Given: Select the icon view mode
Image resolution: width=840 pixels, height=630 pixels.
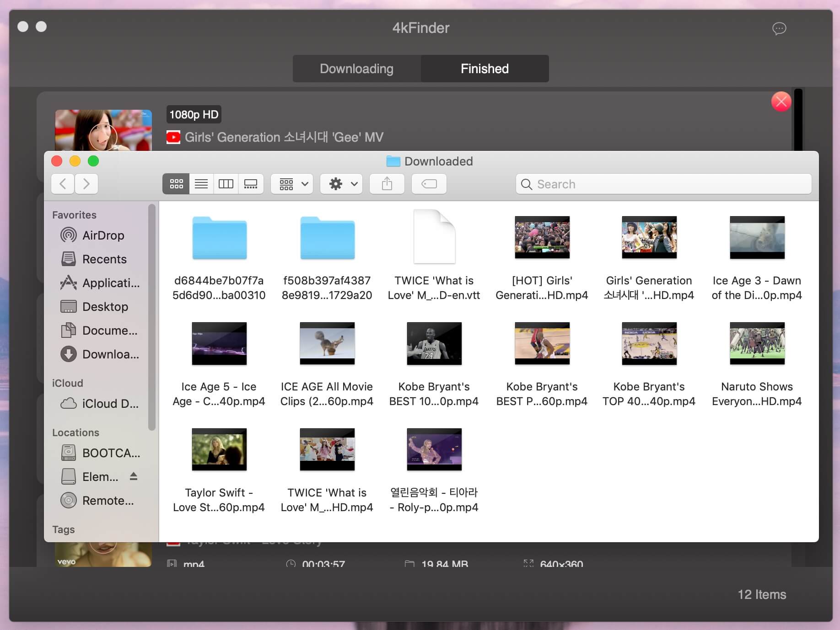Looking at the screenshot, I should [x=176, y=184].
